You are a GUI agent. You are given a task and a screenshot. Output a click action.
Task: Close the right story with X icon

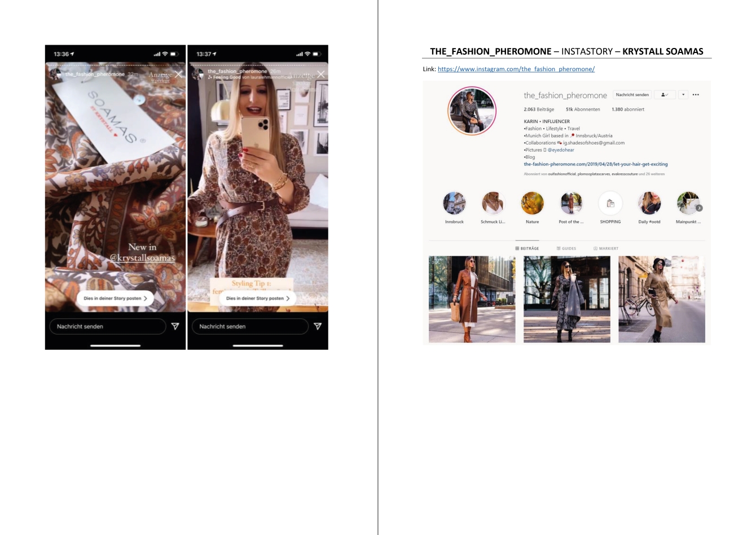pyautogui.click(x=321, y=74)
